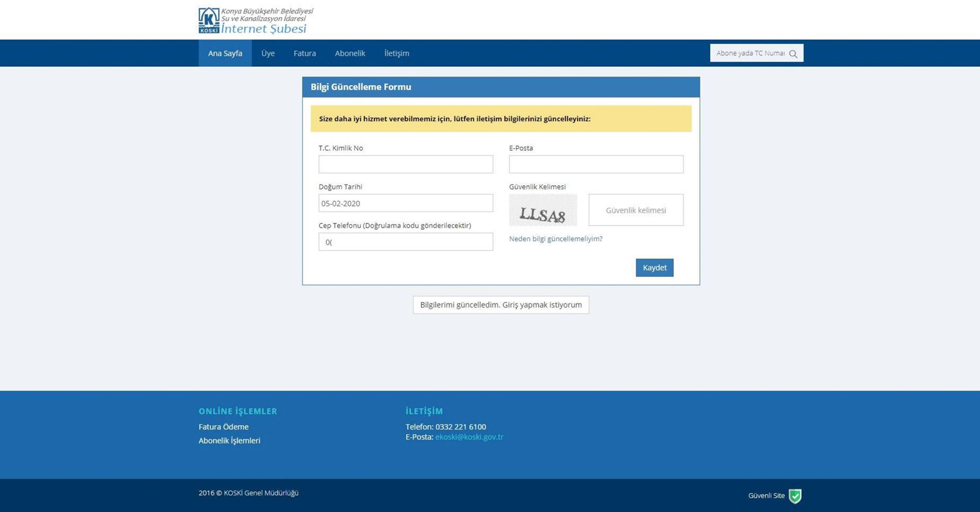Click the Kaydet button

(x=655, y=268)
